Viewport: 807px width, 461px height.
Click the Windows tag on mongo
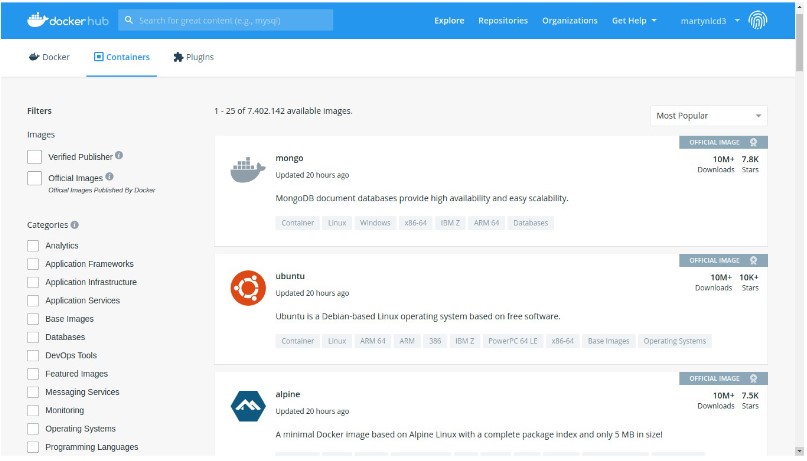[375, 223]
